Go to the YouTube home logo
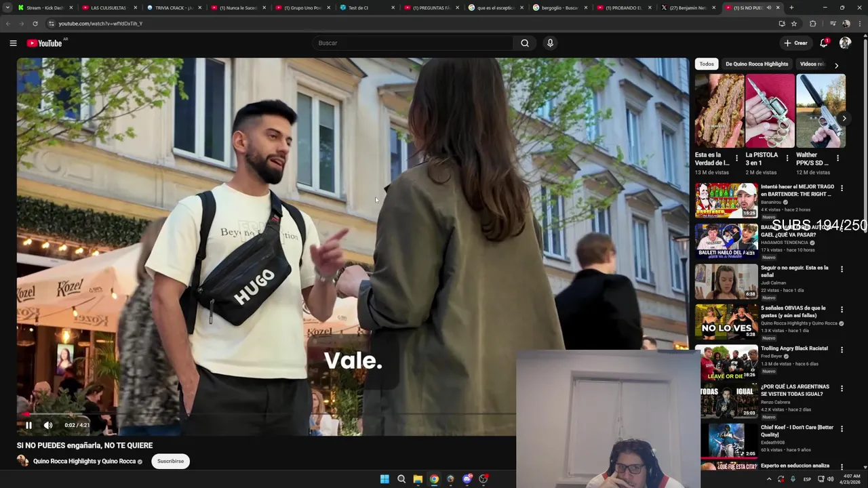Screen dimensions: 868x488 pyautogui.click(x=45, y=43)
